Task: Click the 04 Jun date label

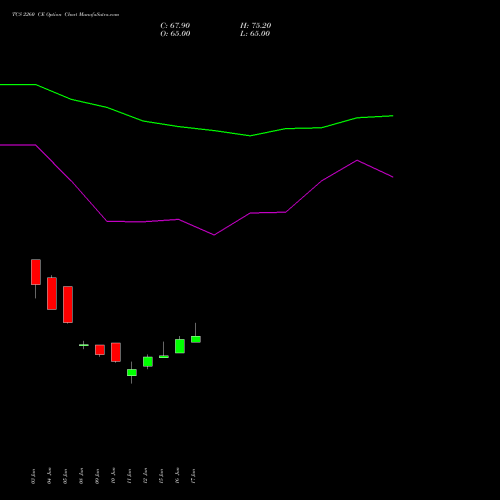Action: (x=49, y=476)
